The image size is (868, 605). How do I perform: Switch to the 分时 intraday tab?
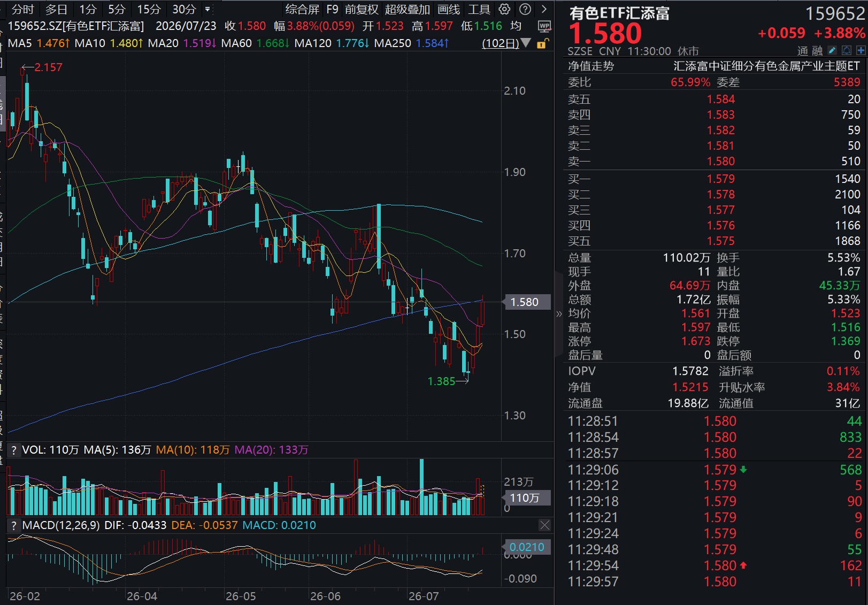[x=22, y=9]
